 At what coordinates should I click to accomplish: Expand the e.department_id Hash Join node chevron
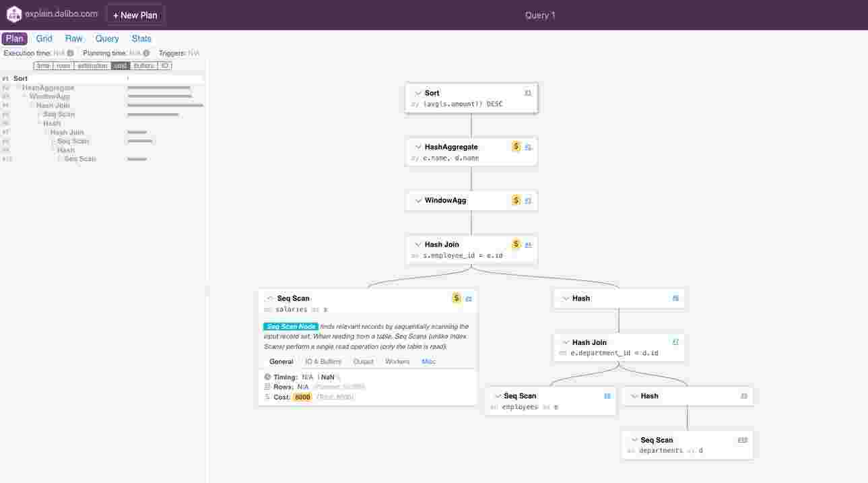click(566, 342)
